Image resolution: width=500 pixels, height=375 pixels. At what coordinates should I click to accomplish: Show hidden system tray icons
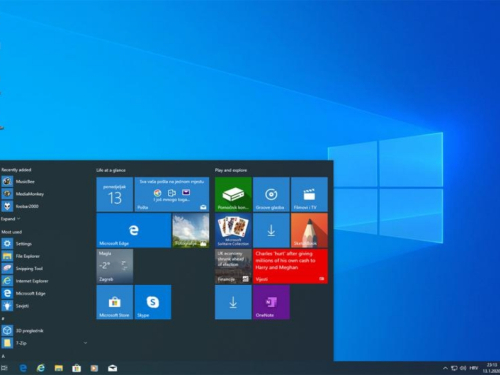tap(445, 368)
